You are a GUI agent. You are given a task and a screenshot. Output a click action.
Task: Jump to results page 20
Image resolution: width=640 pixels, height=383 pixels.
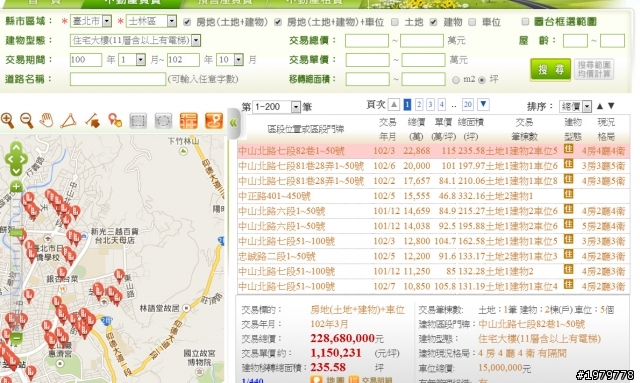tap(468, 105)
